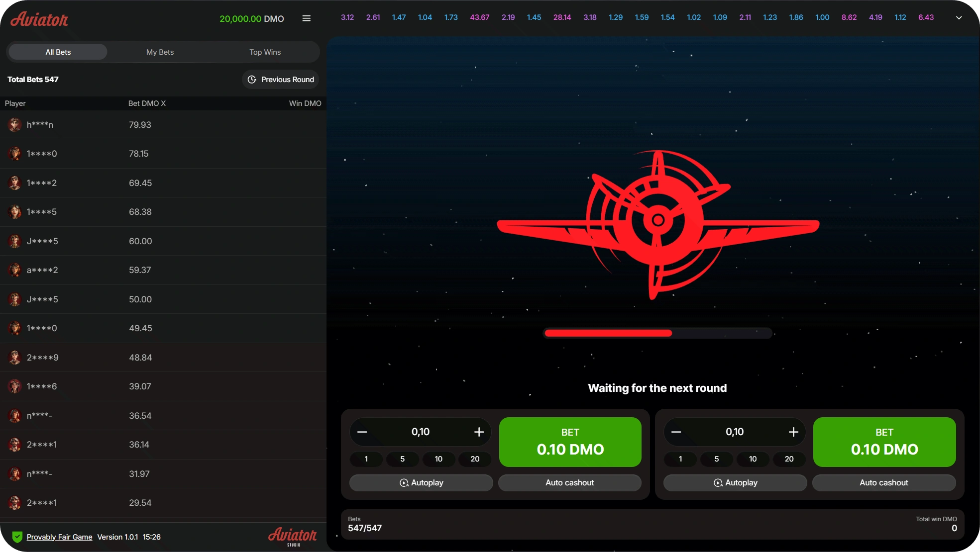
Task: Click the 8.62 multiplier in history
Action: pyautogui.click(x=849, y=17)
